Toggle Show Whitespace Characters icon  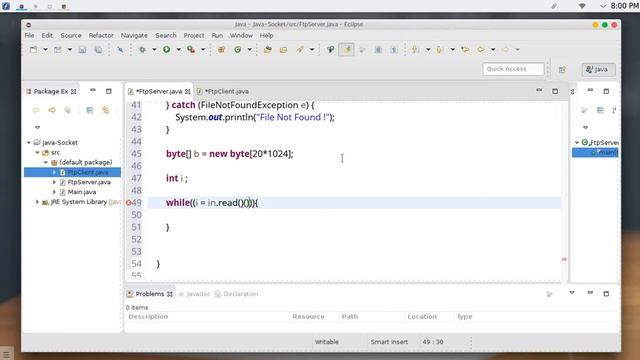tap(394, 49)
